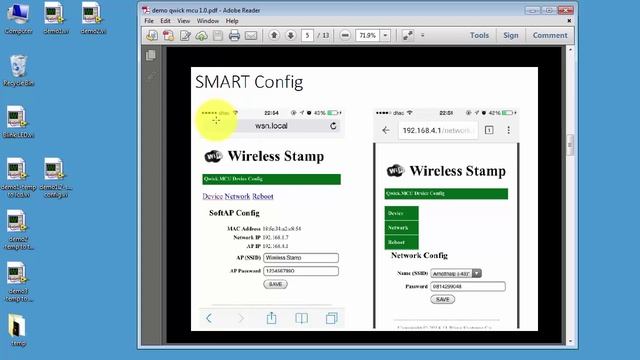This screenshot has width=640, height=360.
Task: Show page thumbnails panel in left sidebar
Action: coord(151,55)
